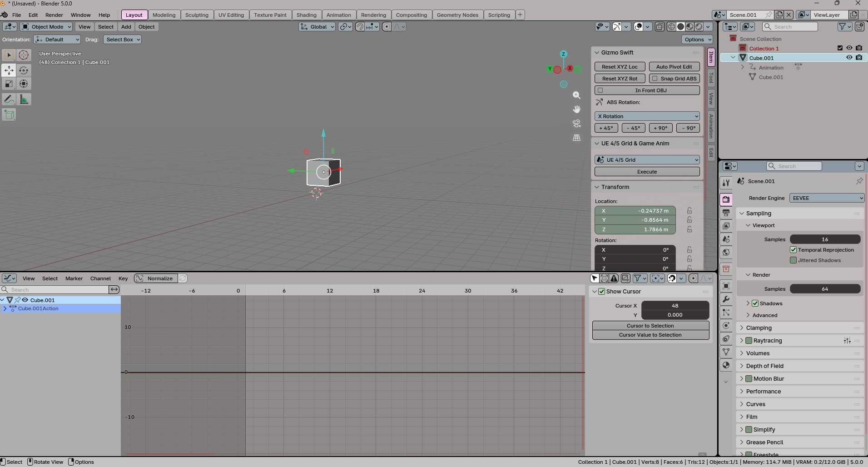Pick the Scale tool in the viewport toolbar

pyautogui.click(x=9, y=84)
